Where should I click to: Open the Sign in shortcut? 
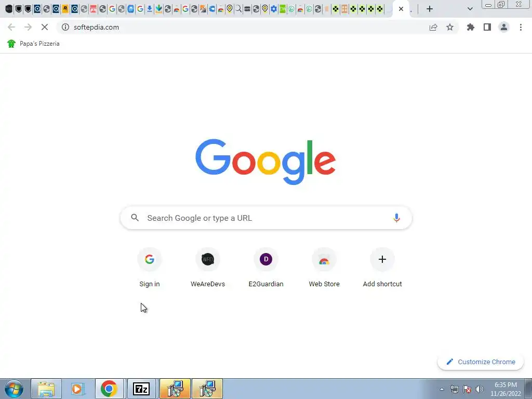pyautogui.click(x=150, y=268)
